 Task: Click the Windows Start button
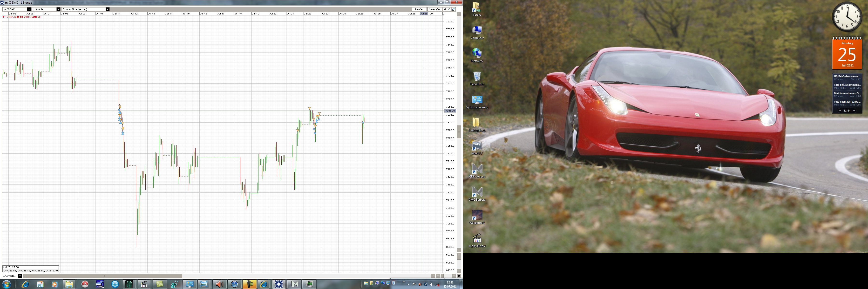coord(6,284)
